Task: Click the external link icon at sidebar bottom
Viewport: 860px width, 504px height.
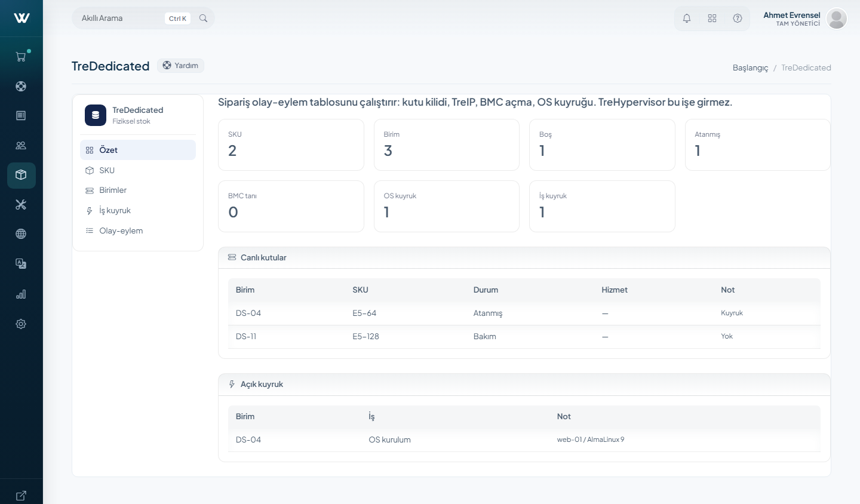Action: 21,495
